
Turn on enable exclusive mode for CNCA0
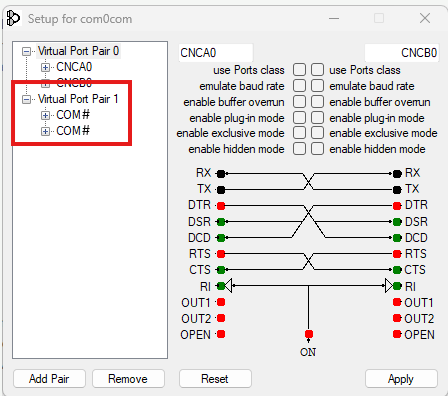tap(299, 133)
